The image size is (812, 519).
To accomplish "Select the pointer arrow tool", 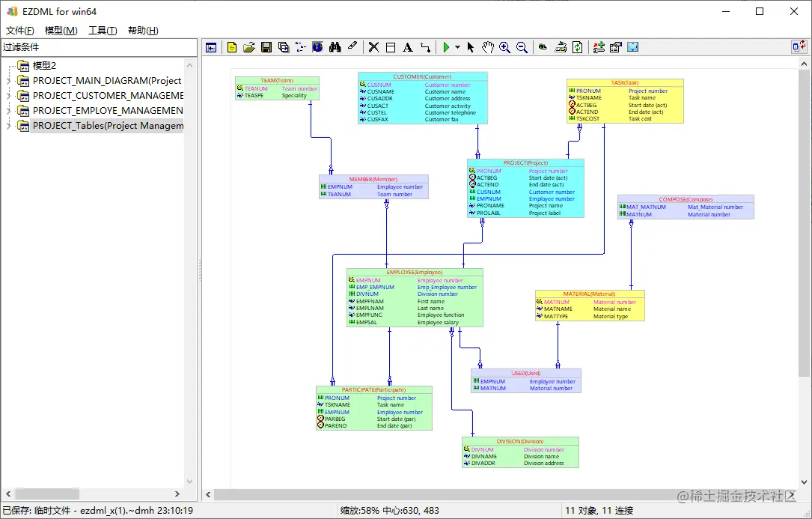I will pyautogui.click(x=470, y=48).
